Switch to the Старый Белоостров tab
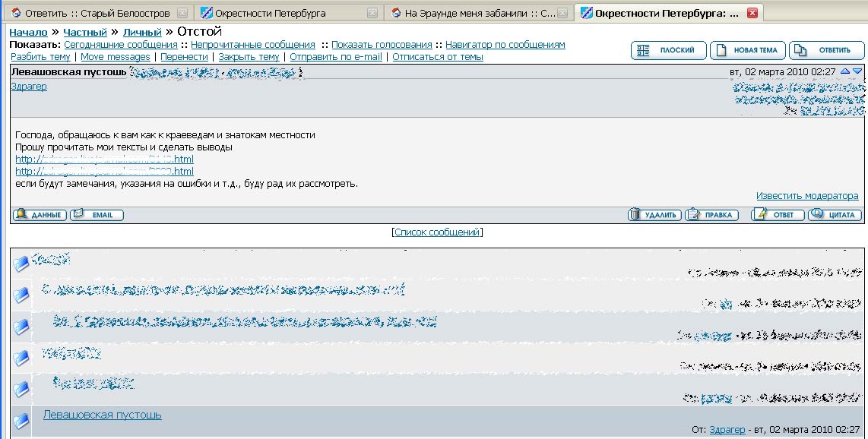868x439 pixels. pyautogui.click(x=97, y=13)
